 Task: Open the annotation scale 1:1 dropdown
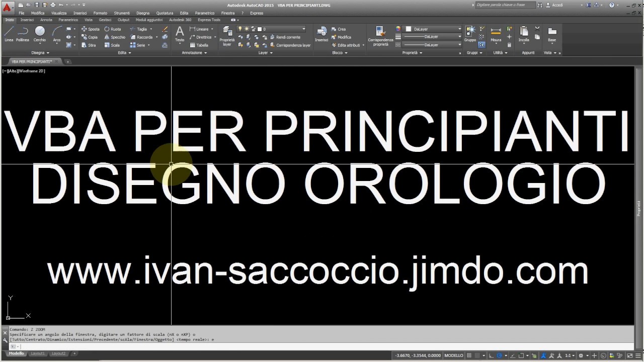click(570, 355)
